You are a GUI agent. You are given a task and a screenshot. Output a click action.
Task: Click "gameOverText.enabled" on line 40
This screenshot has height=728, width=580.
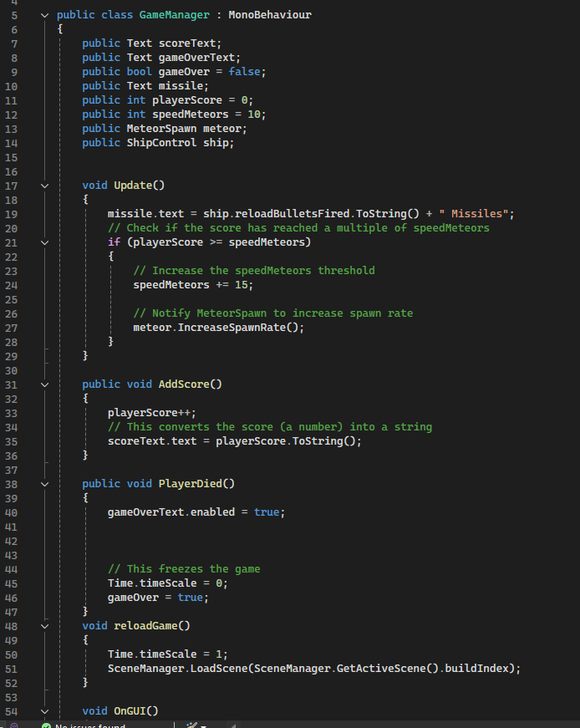point(171,512)
